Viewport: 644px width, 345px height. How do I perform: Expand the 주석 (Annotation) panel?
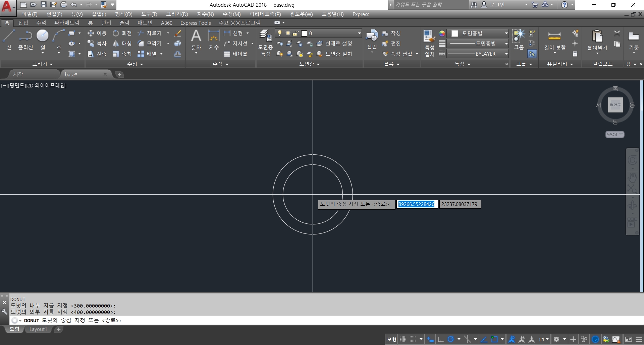(x=220, y=64)
